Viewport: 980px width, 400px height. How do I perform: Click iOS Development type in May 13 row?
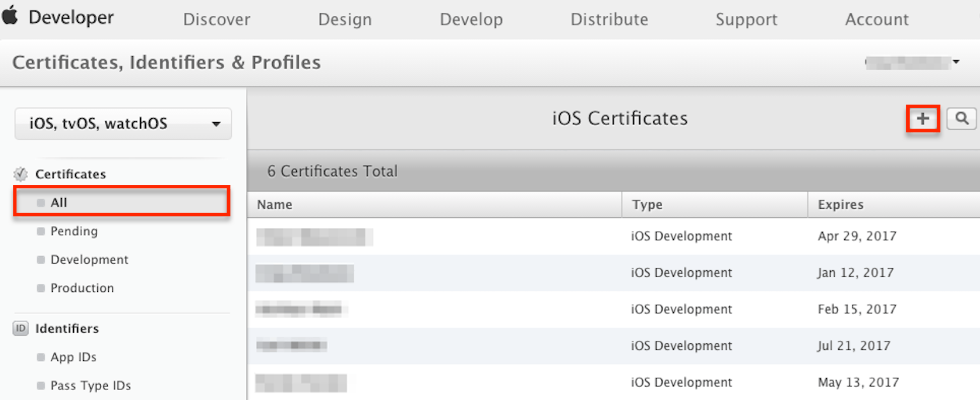coord(681,382)
